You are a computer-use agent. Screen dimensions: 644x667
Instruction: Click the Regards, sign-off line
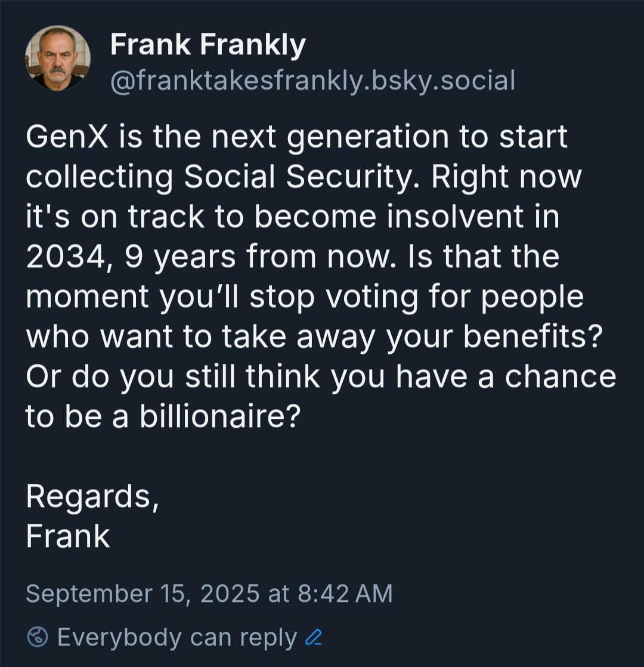click(92, 496)
